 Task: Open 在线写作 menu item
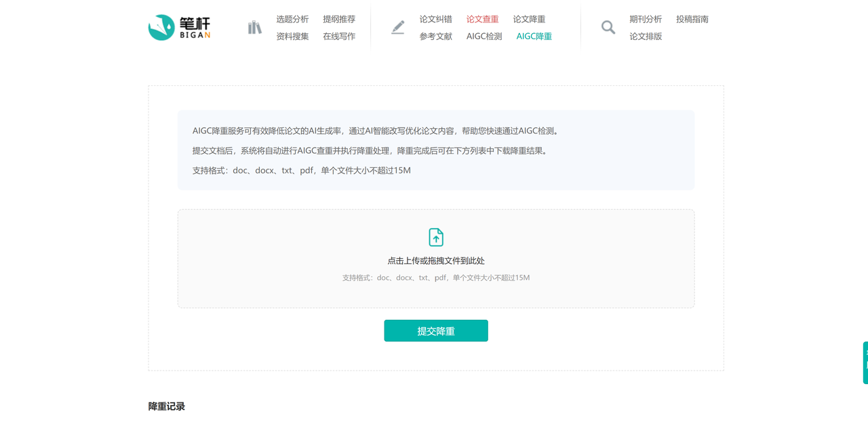tap(339, 37)
